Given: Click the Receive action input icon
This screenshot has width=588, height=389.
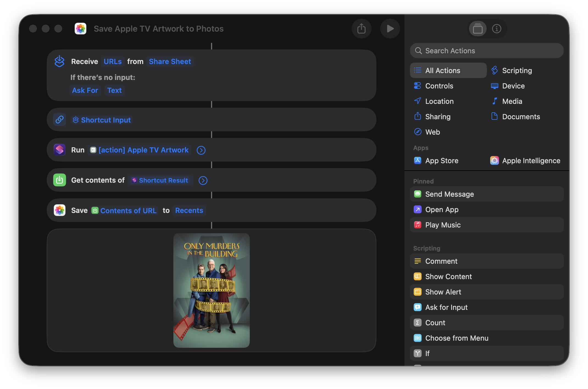Looking at the screenshot, I should 59,61.
